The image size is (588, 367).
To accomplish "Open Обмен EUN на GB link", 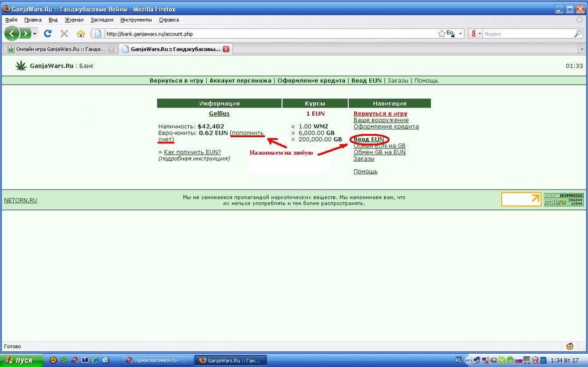I will pyautogui.click(x=379, y=146).
